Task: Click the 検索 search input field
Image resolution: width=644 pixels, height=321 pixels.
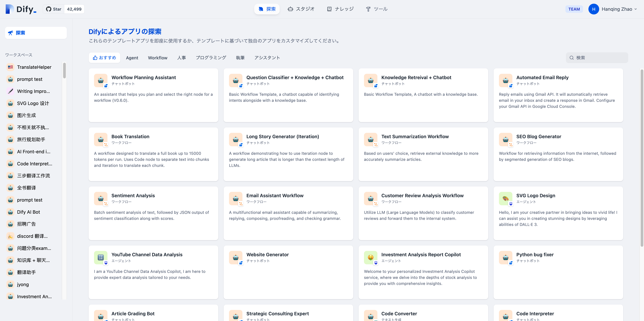Action: (597, 58)
